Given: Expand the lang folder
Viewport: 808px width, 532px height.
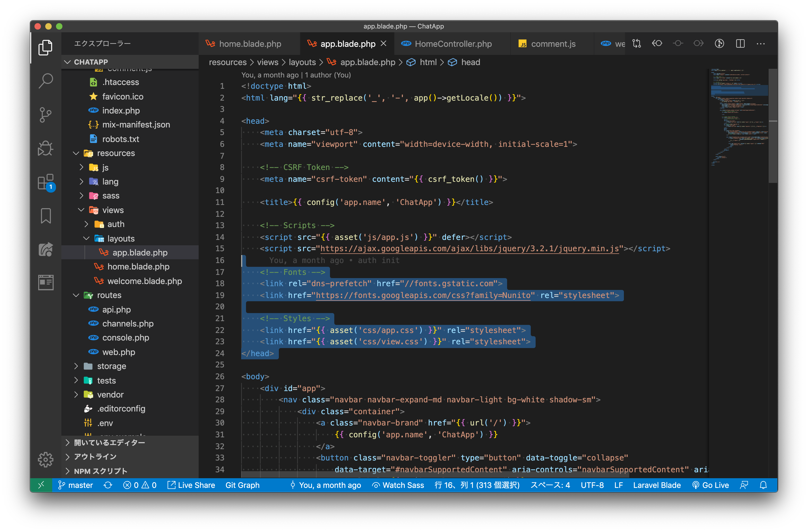Looking at the screenshot, I should point(130,182).
